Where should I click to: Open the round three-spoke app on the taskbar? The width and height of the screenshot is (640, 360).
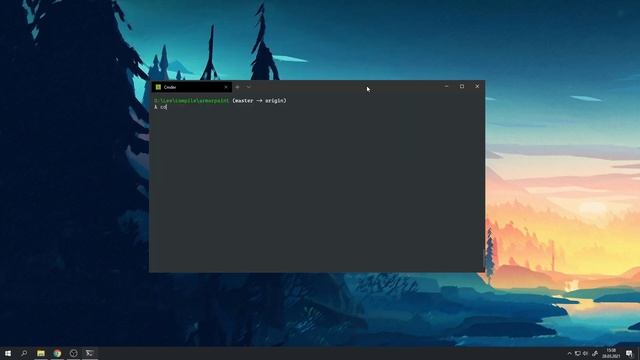point(73,353)
